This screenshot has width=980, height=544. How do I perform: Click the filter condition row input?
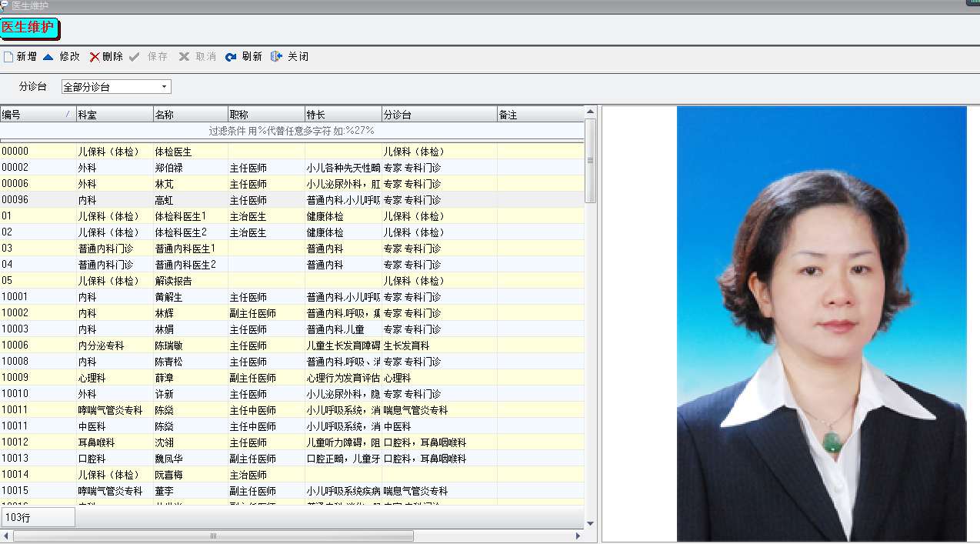coord(292,131)
